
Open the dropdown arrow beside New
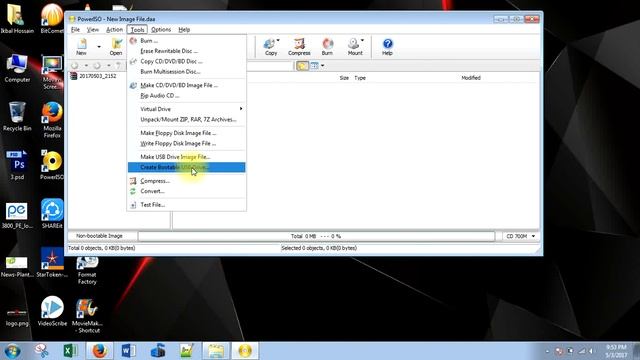99,47
